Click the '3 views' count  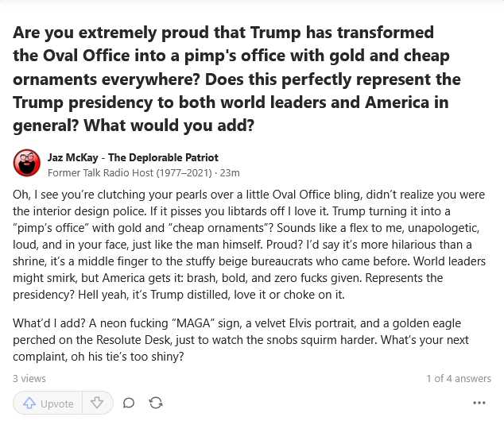[29, 379]
